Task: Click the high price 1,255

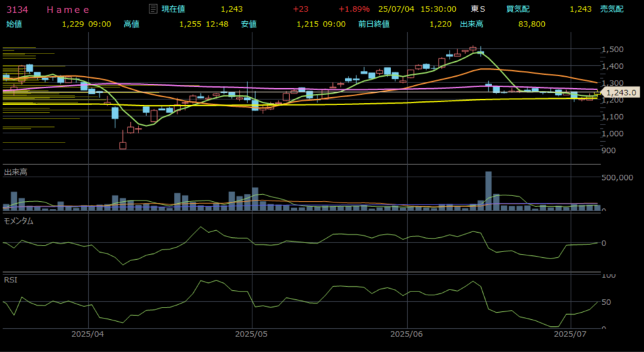Action: point(190,24)
